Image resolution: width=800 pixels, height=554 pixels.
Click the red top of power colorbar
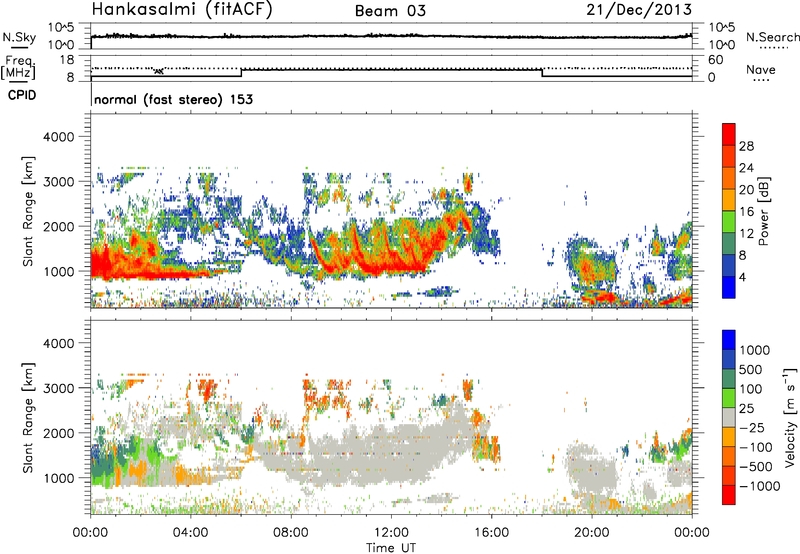(x=729, y=134)
